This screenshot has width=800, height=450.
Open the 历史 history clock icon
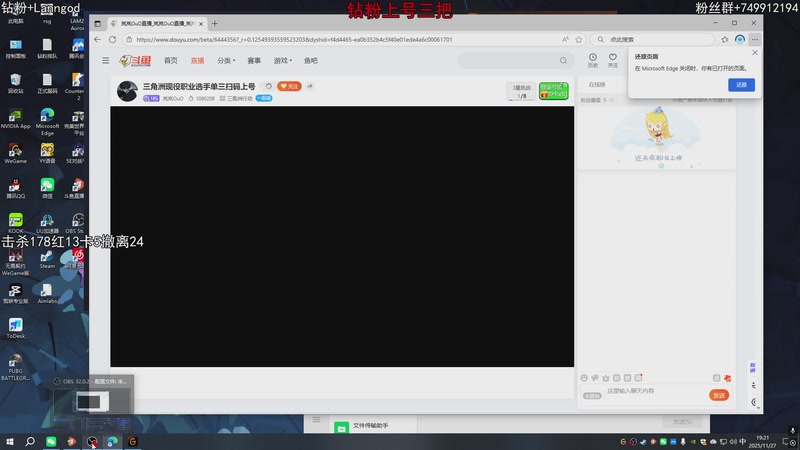coord(592,60)
